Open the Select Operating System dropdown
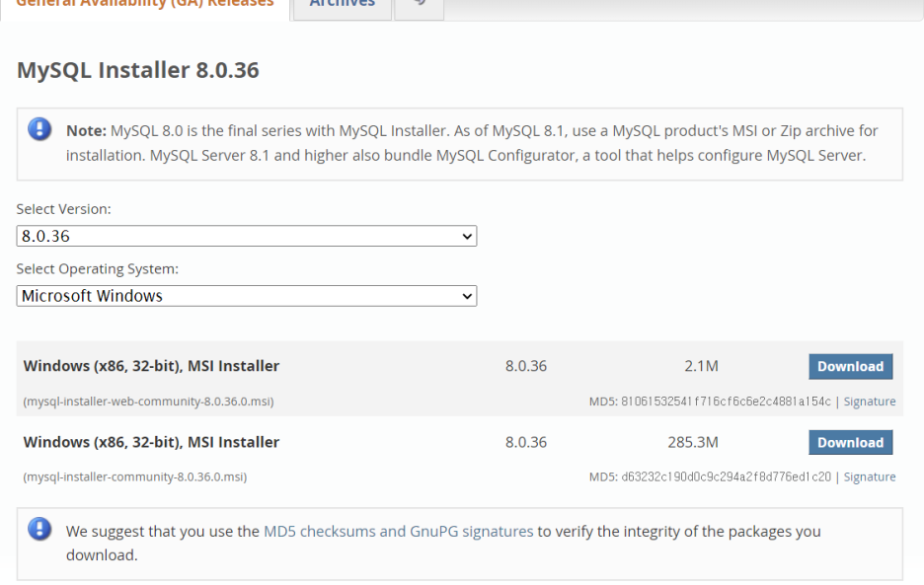This screenshot has width=924, height=585. [x=247, y=296]
